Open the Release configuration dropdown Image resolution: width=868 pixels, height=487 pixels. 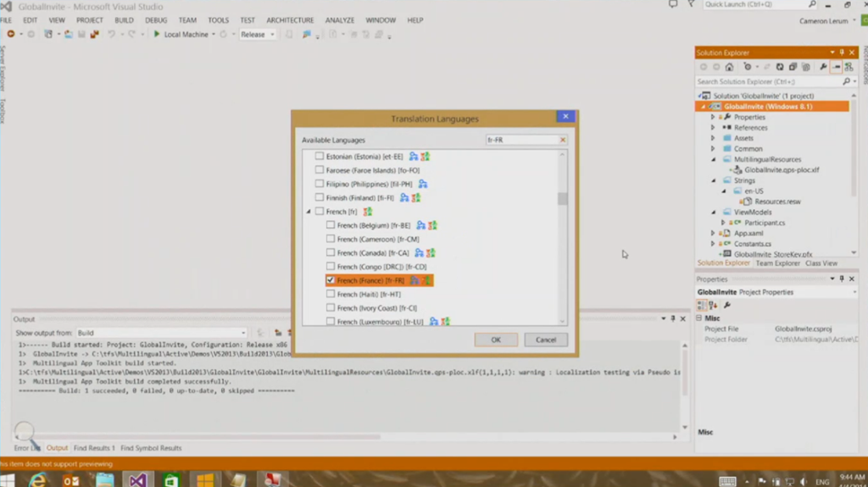click(x=258, y=35)
